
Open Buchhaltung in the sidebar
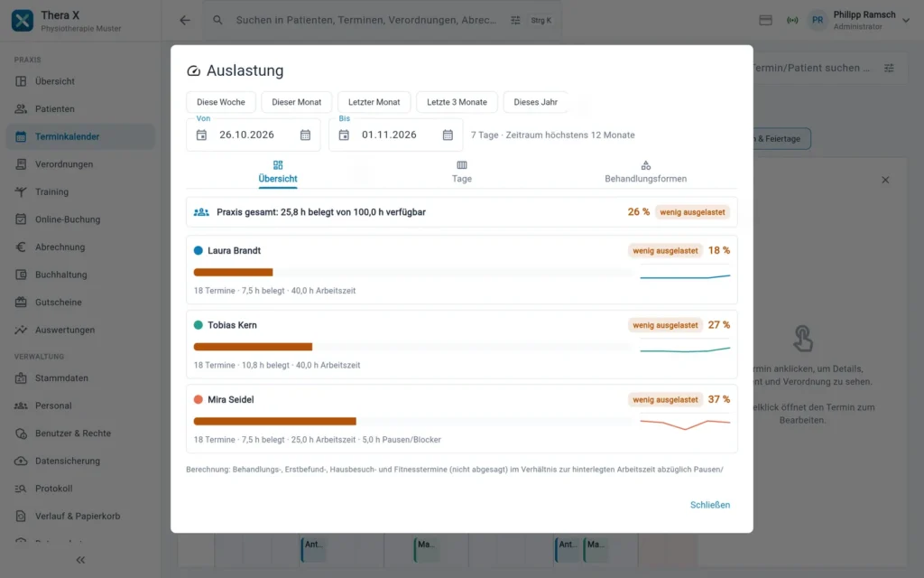(x=80, y=275)
